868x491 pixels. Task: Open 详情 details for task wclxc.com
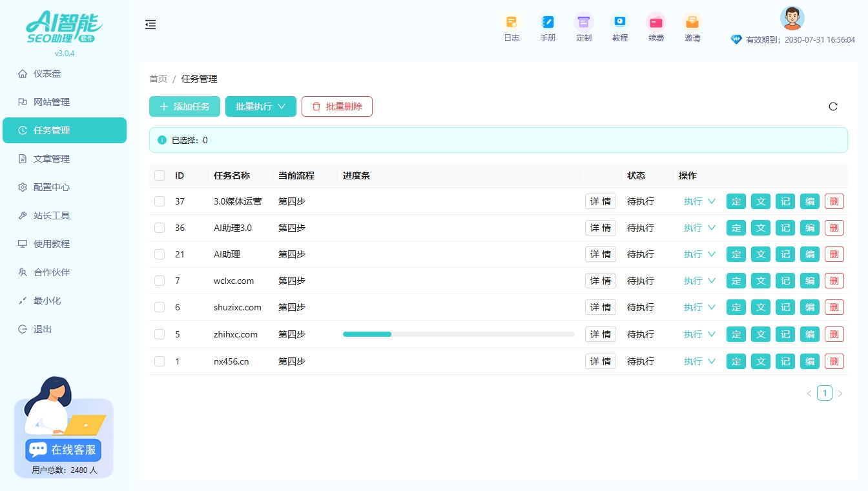tap(600, 281)
